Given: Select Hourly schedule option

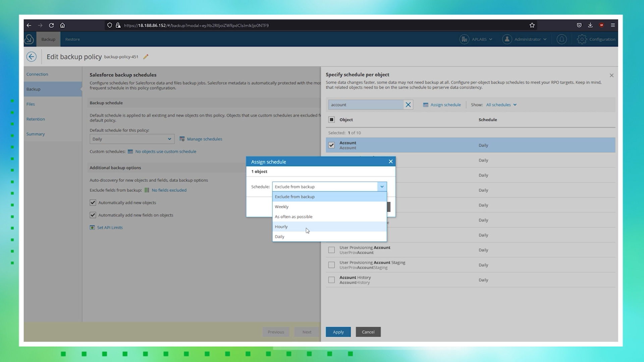Looking at the screenshot, I should 329,227.
